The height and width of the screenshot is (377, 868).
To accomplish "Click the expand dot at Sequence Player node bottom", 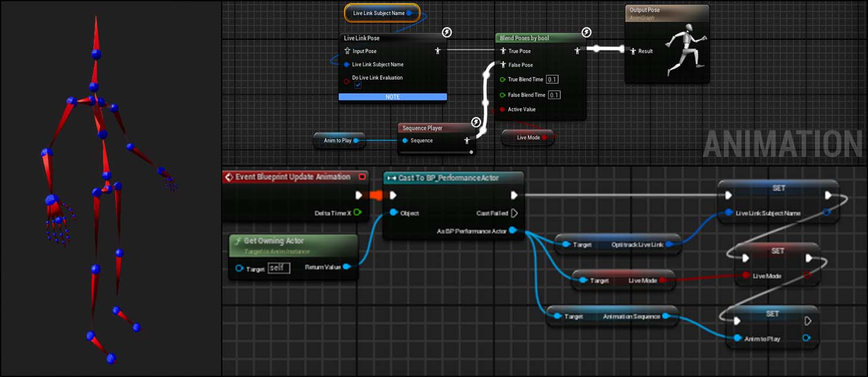I will click(x=471, y=152).
